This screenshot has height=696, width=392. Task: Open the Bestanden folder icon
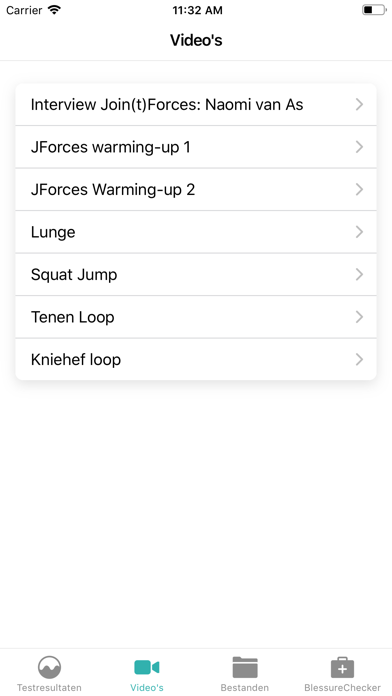click(245, 667)
